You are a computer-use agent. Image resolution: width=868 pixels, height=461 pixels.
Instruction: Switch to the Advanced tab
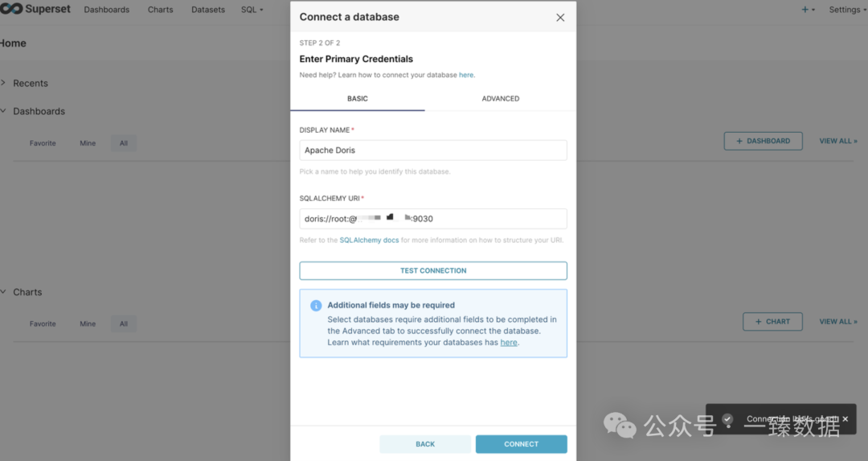coord(500,99)
